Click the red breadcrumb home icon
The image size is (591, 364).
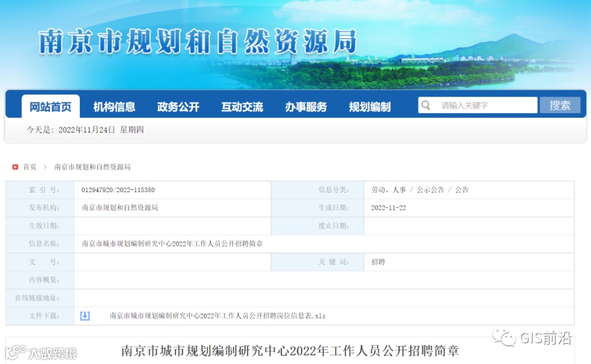tap(15, 167)
